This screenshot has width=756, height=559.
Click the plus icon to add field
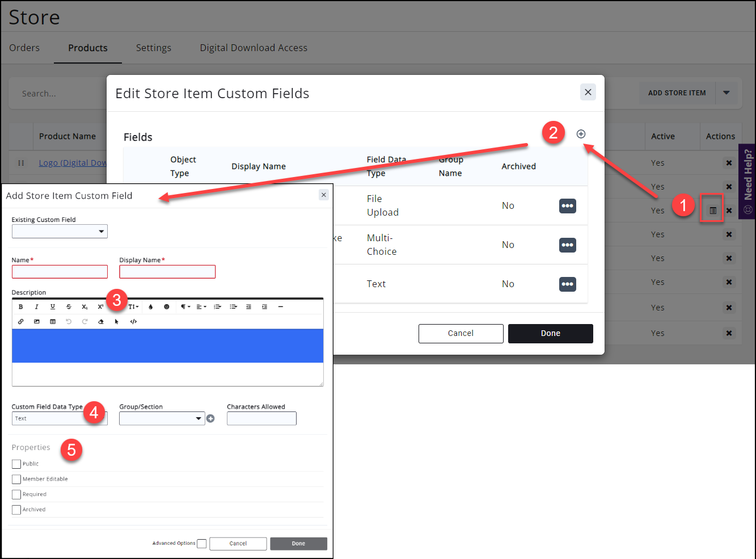[581, 134]
